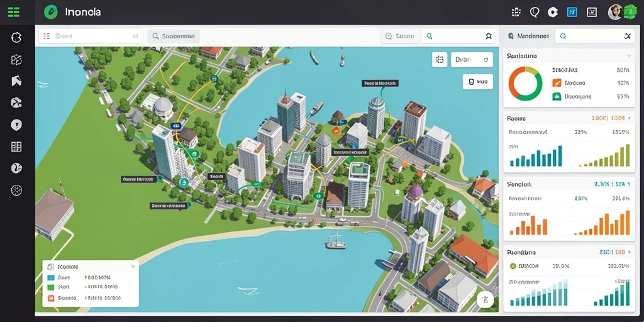This screenshot has height=322, width=644.
Task: Open the top-left list filter field
Action: pos(91,36)
